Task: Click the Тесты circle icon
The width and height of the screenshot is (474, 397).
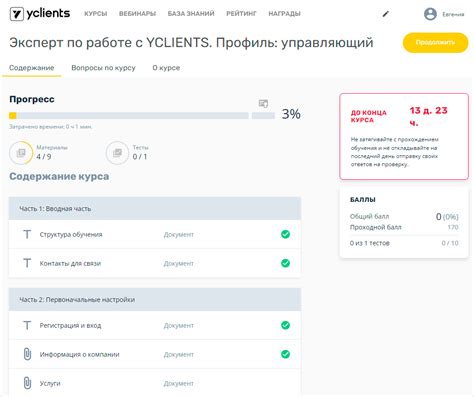Action: click(117, 153)
